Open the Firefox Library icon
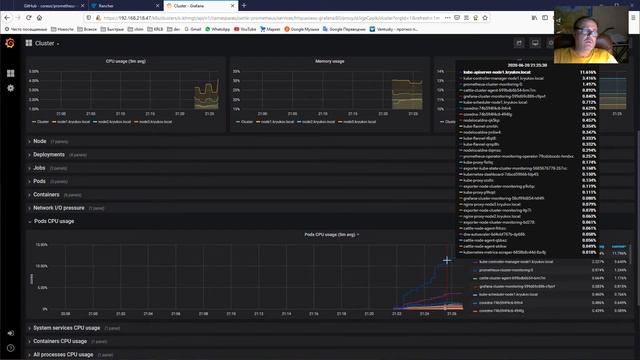The width and height of the screenshot is (640, 360). click(x=534, y=18)
